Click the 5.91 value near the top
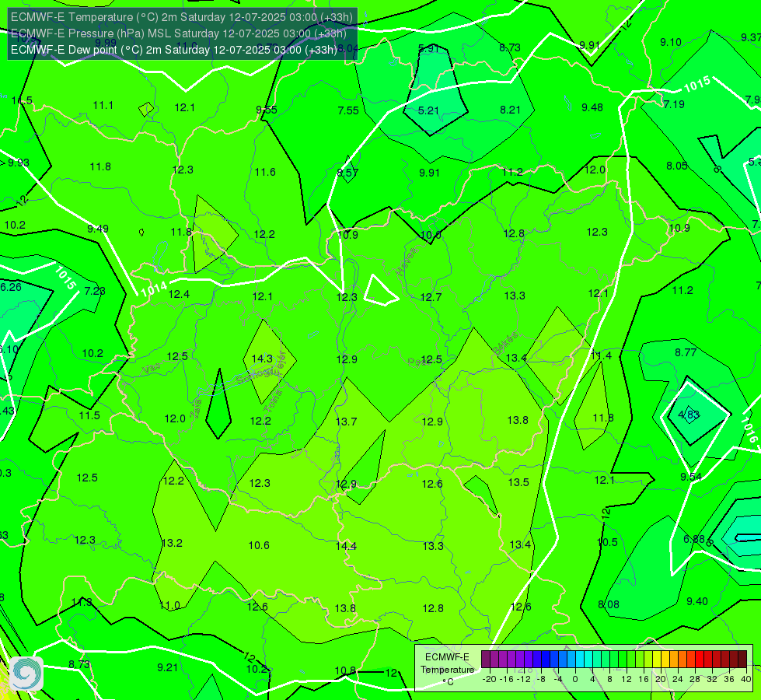Viewport: 761px width, 700px height. [428, 48]
